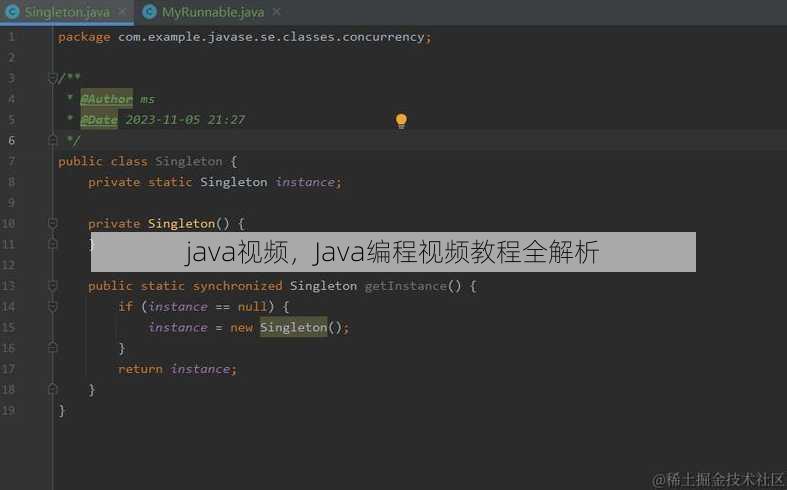Close the MyRunnable.java tab
The image size is (787, 490).
tap(276, 11)
